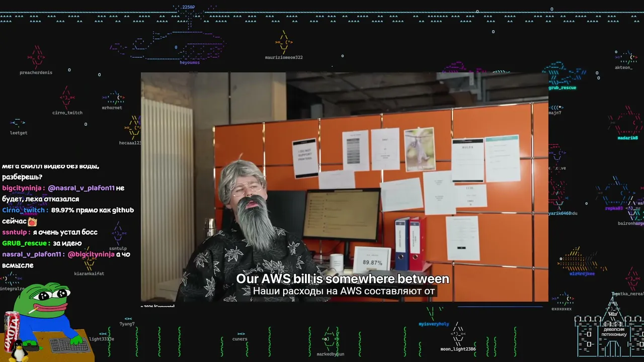Click the bigcityninja username in chat
The height and width of the screenshot is (362, 644).
22,188
